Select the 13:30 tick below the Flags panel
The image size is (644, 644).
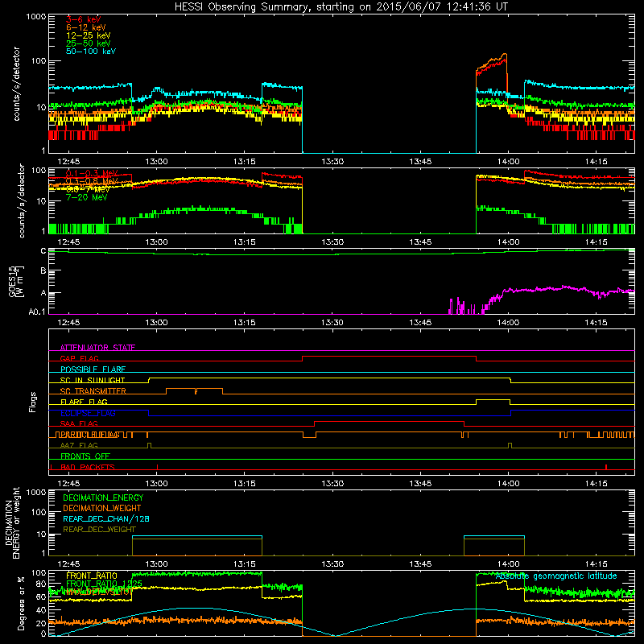[332, 484]
